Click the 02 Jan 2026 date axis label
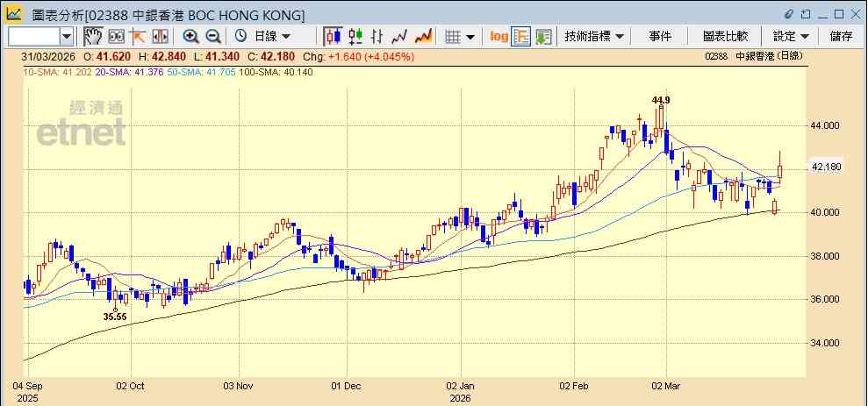This screenshot has height=406, width=868. coord(461,392)
